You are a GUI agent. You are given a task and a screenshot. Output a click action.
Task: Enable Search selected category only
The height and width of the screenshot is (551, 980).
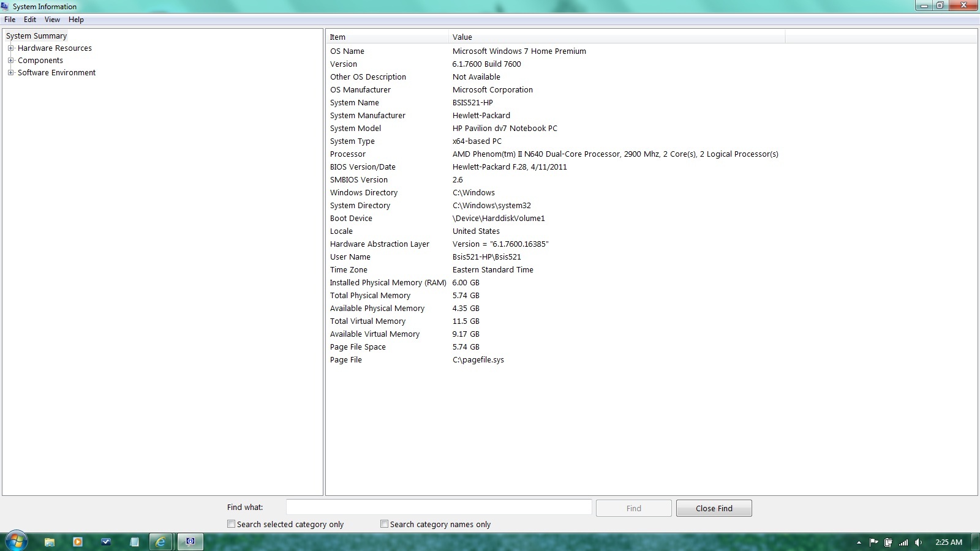click(231, 524)
